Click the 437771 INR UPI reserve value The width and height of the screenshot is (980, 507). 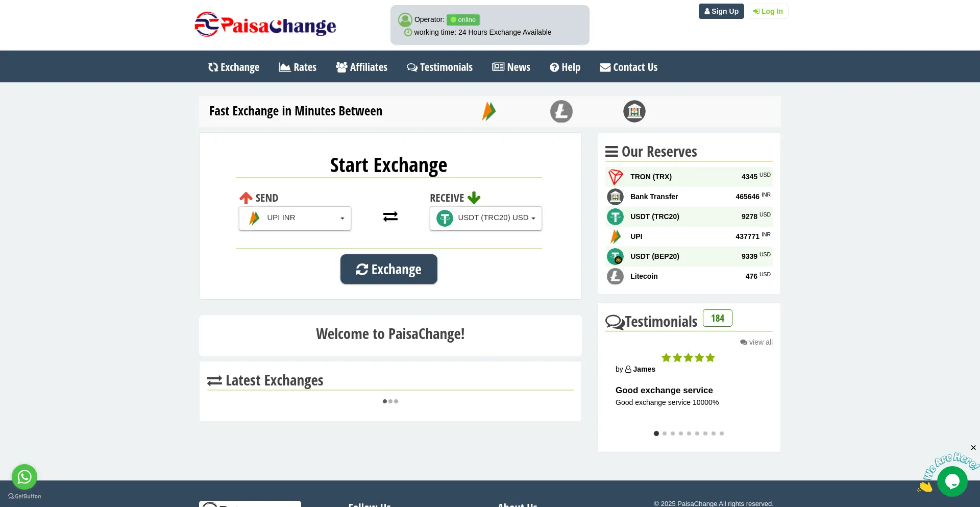pos(753,236)
